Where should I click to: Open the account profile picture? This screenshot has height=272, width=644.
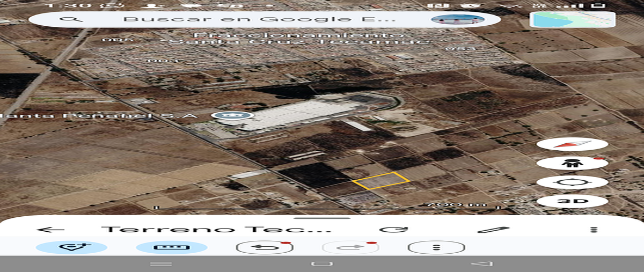(458, 19)
